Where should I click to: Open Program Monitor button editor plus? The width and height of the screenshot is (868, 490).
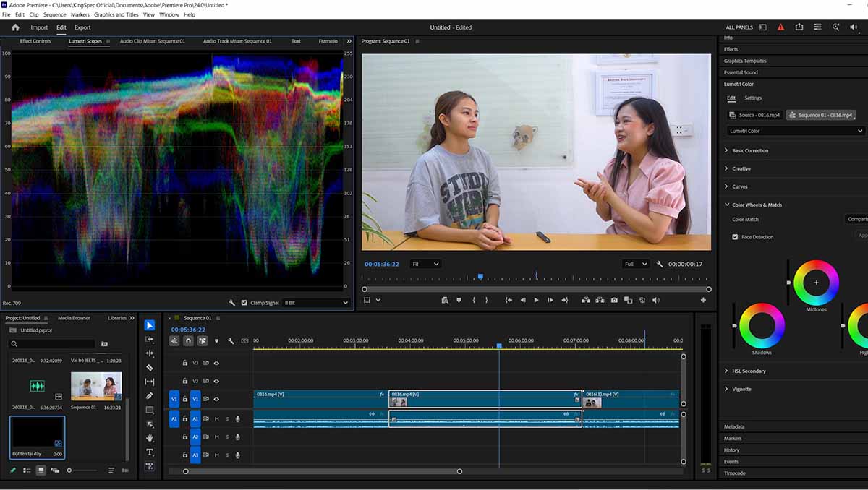click(x=703, y=300)
